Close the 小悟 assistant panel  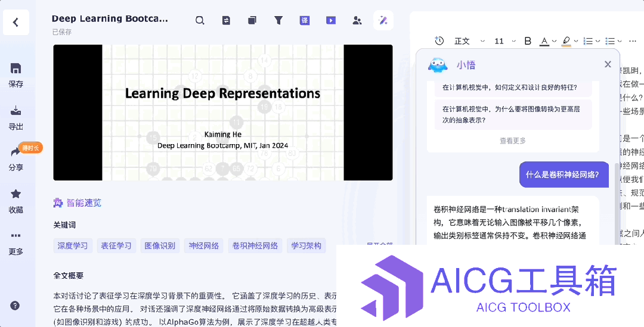tap(608, 64)
